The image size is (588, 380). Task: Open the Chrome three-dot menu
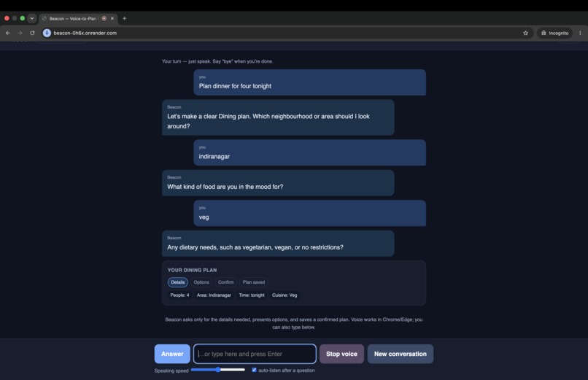click(580, 33)
